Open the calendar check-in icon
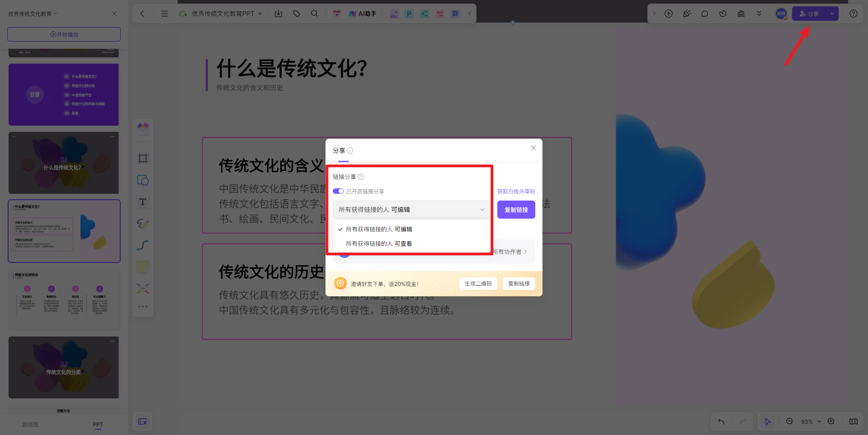This screenshot has height=435, width=868. click(x=337, y=14)
